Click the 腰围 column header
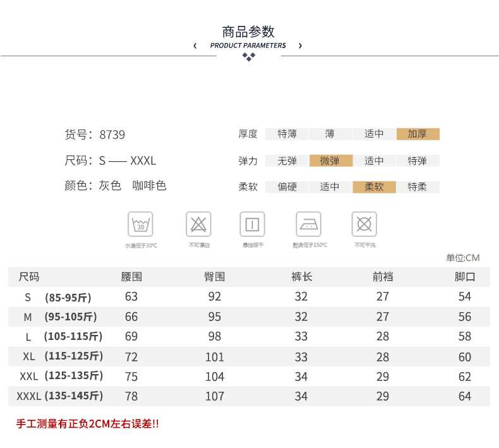Viewport: 499px width, 448px height. [131, 277]
